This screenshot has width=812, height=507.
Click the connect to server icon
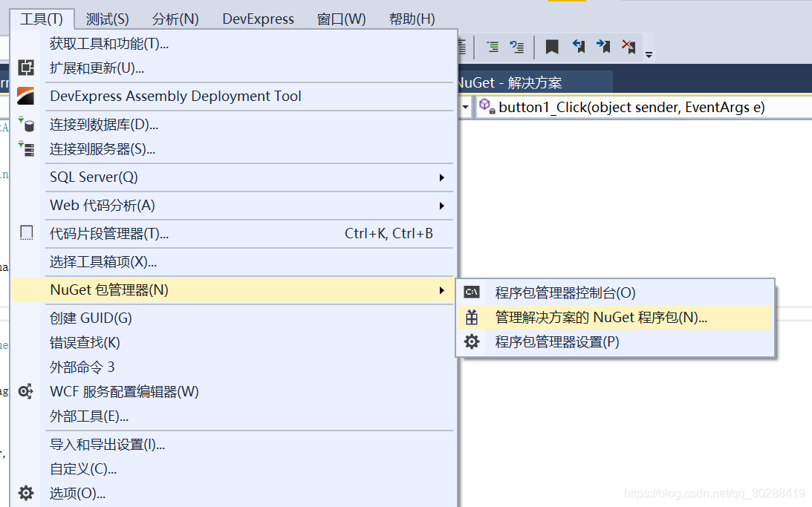click(x=26, y=149)
